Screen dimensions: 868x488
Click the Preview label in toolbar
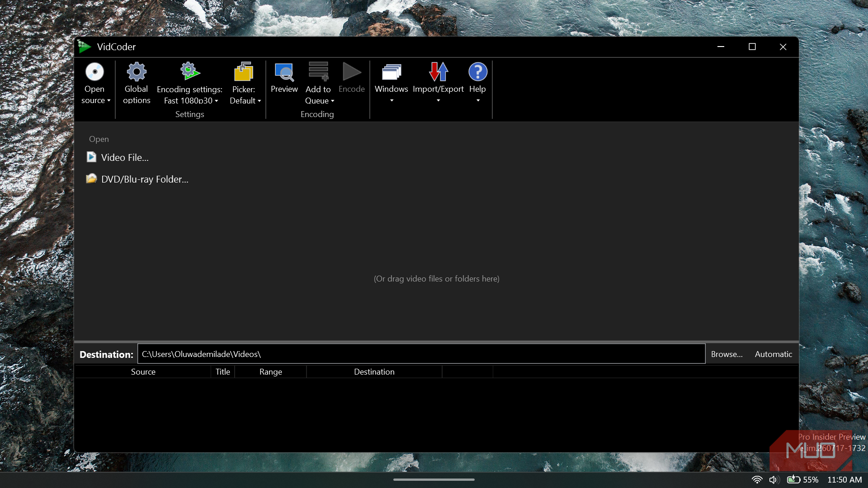284,89
